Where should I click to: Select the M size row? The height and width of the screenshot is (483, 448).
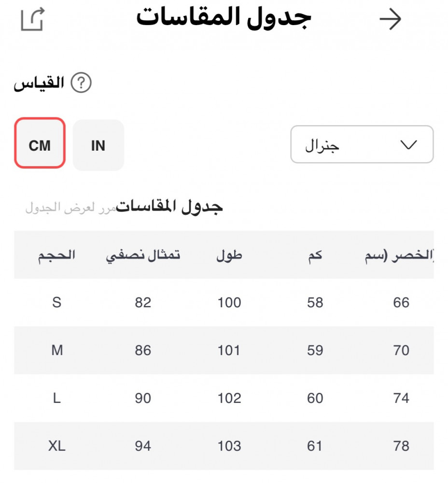click(x=57, y=350)
